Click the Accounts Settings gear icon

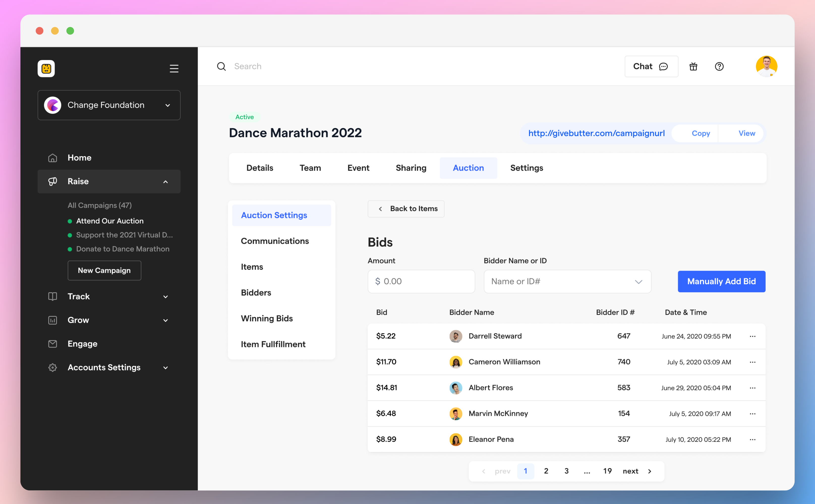[x=53, y=367]
